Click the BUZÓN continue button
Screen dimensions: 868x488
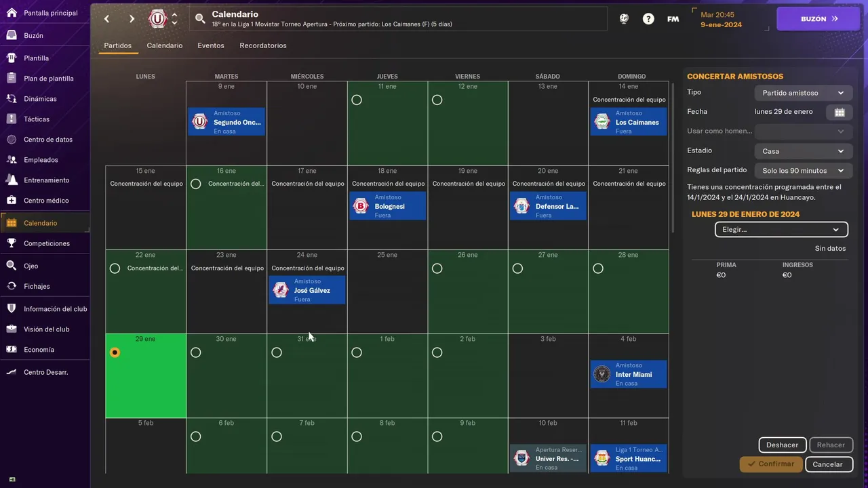tap(818, 19)
